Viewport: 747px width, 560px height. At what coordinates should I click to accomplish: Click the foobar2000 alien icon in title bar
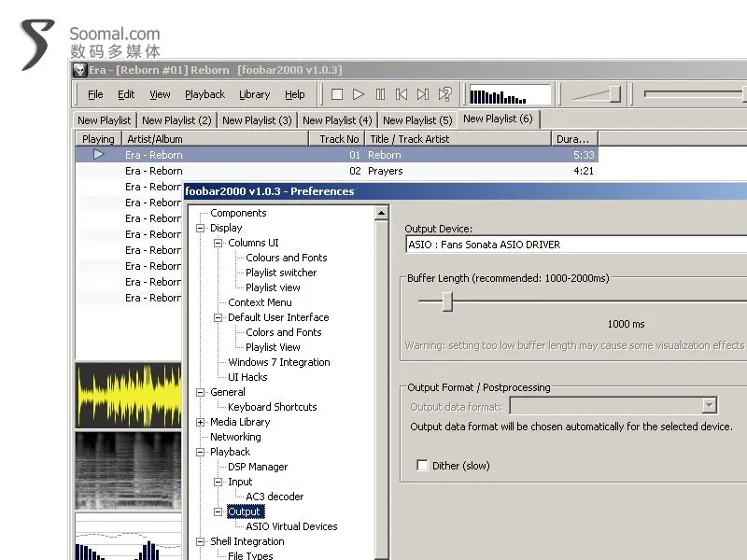point(79,70)
